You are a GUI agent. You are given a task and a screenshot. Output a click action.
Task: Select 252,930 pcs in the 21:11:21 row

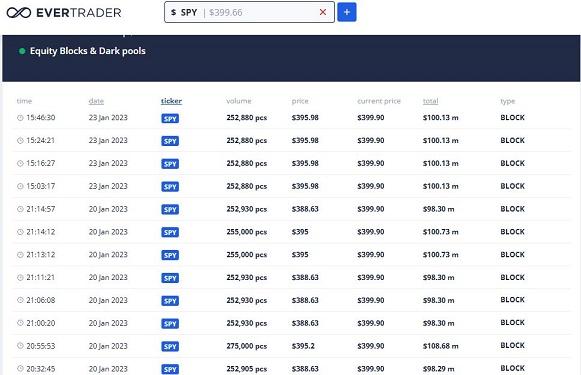247,278
